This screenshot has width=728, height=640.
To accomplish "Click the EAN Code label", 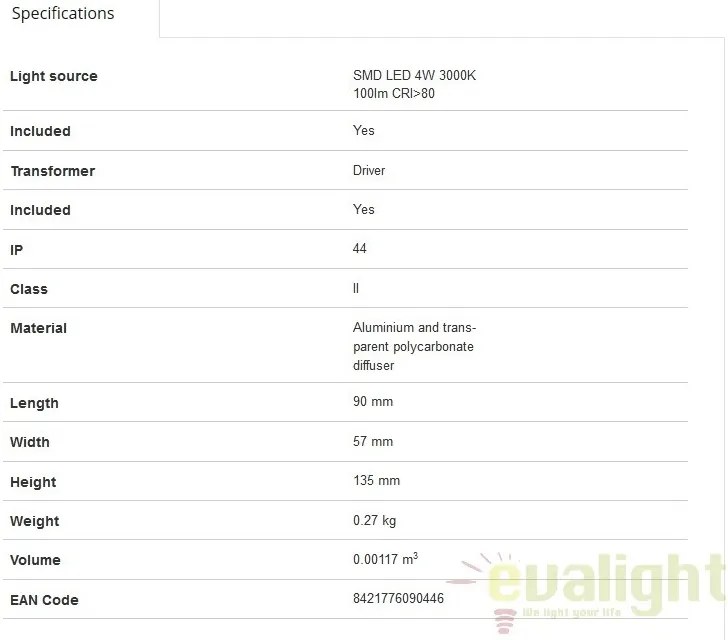I will [44, 600].
